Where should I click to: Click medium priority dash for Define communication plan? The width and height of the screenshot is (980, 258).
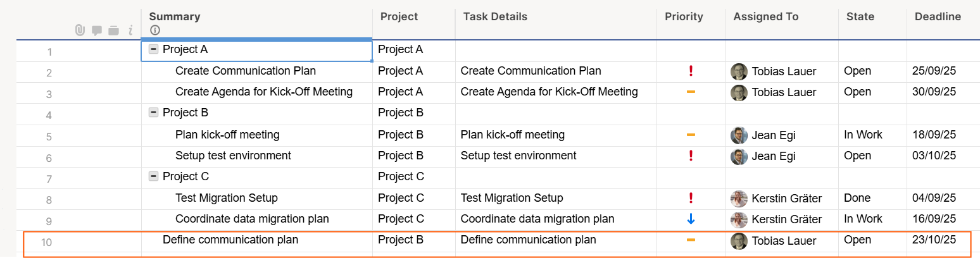tap(691, 240)
